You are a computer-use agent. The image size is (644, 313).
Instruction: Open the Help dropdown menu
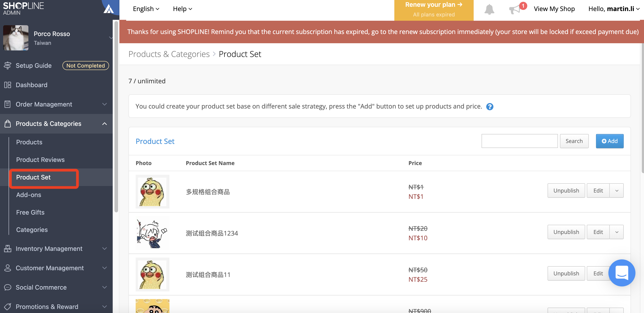pyautogui.click(x=183, y=9)
